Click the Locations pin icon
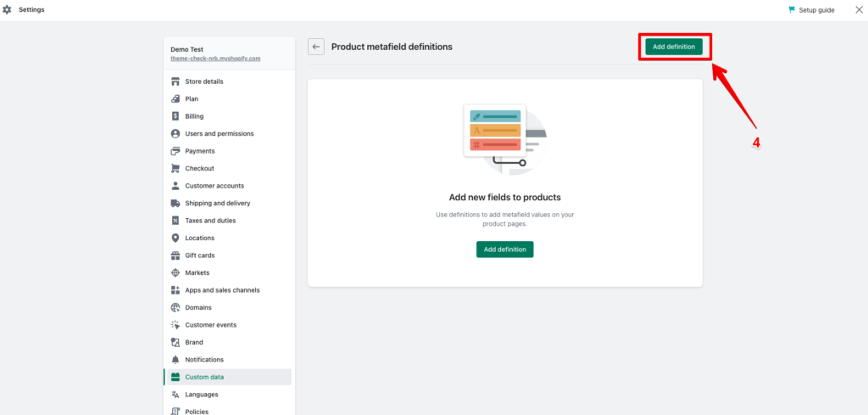The height and width of the screenshot is (415, 868). (175, 238)
